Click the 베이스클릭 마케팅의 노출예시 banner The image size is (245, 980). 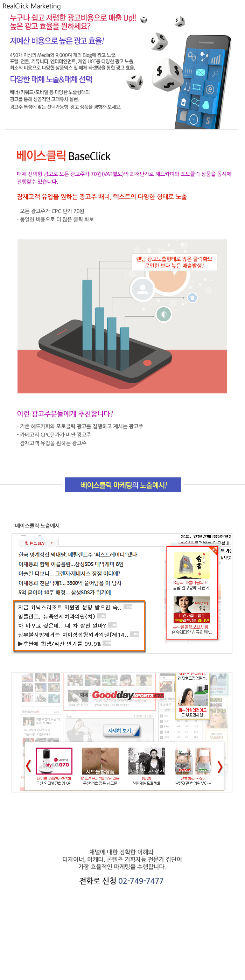coord(123,484)
